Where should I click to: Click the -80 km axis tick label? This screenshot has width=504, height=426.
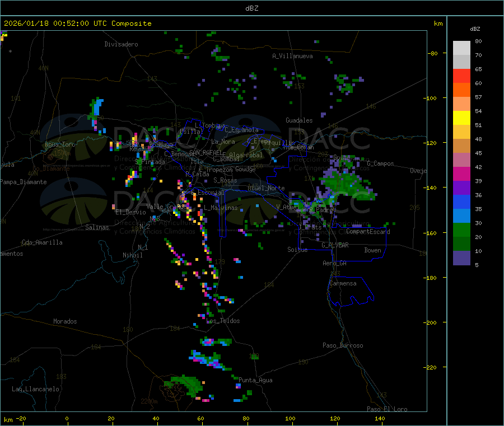(433, 53)
